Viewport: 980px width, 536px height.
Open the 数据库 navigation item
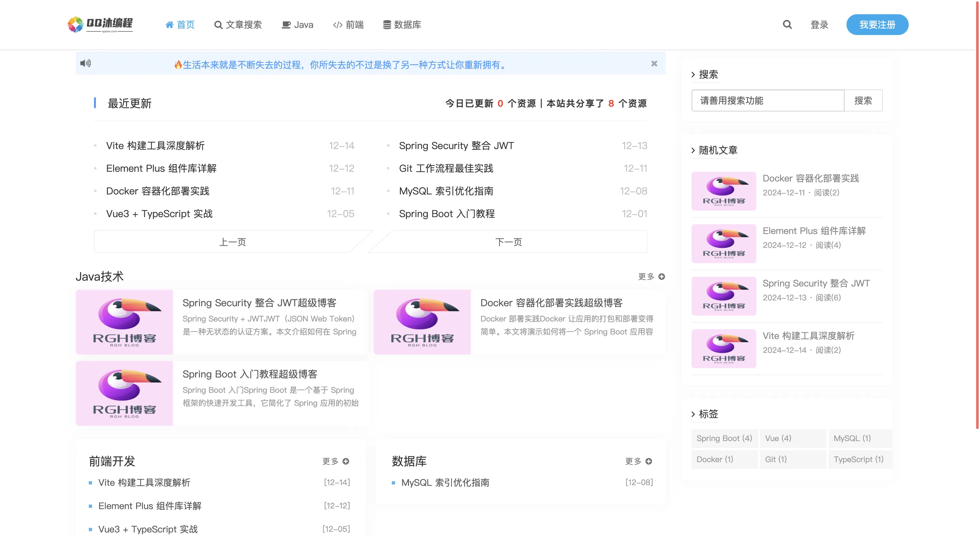tap(402, 25)
